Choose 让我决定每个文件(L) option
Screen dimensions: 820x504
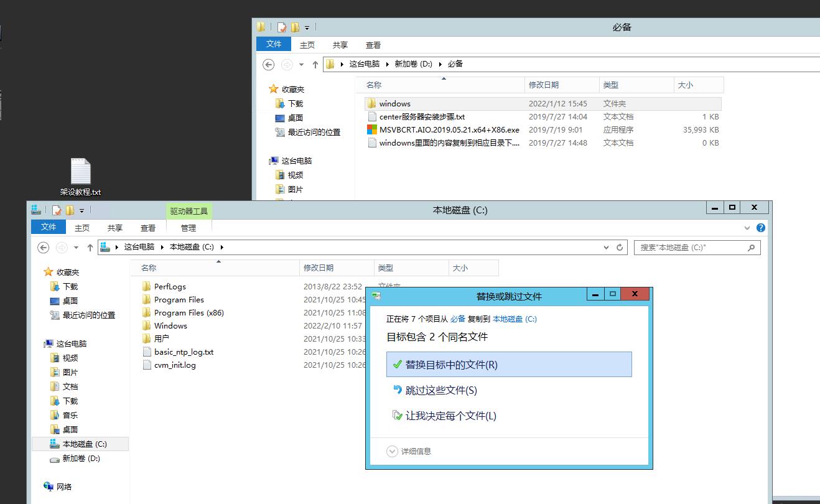pos(450,416)
